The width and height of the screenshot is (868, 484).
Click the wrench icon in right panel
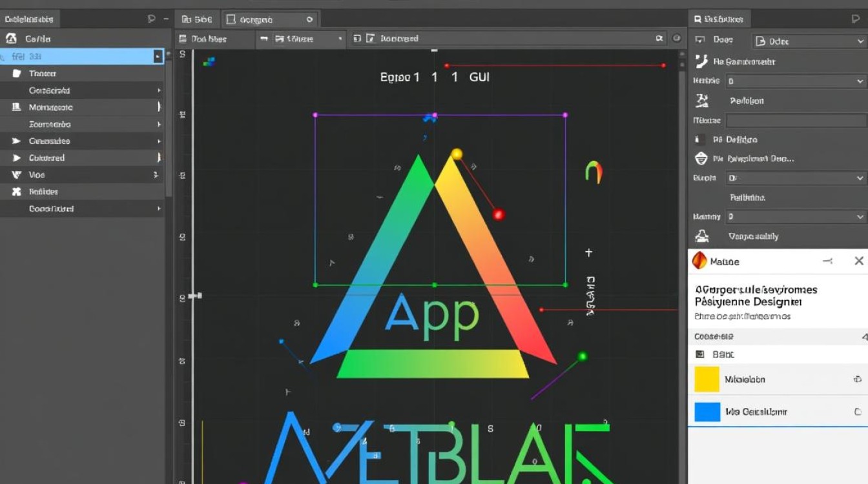point(701,62)
